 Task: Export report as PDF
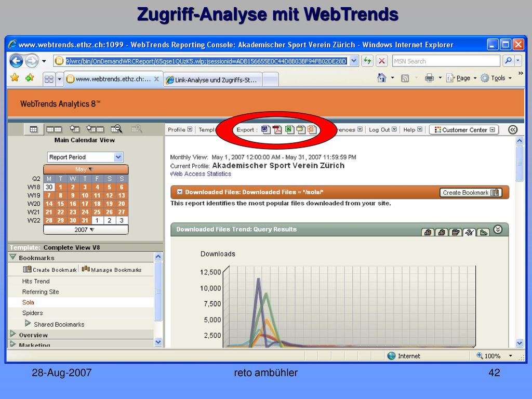click(x=277, y=129)
